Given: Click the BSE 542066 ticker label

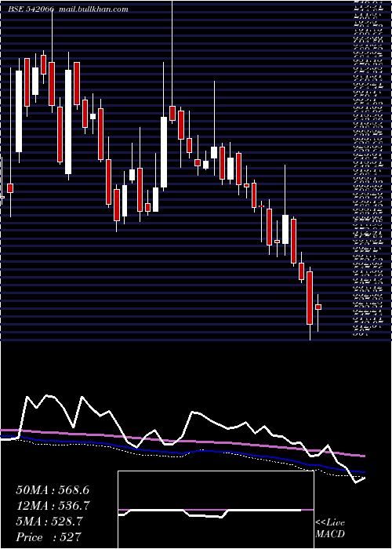Looking at the screenshot, I should [31, 9].
